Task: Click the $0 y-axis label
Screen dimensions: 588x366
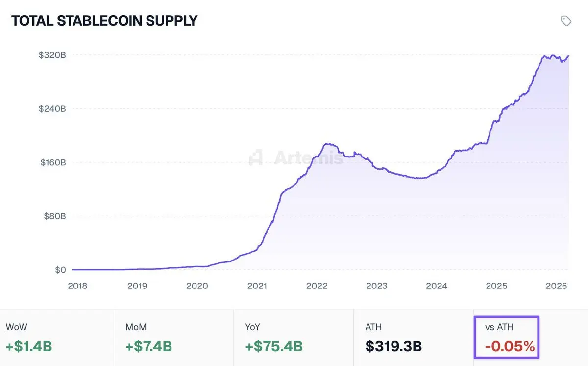Action: pyautogui.click(x=60, y=270)
